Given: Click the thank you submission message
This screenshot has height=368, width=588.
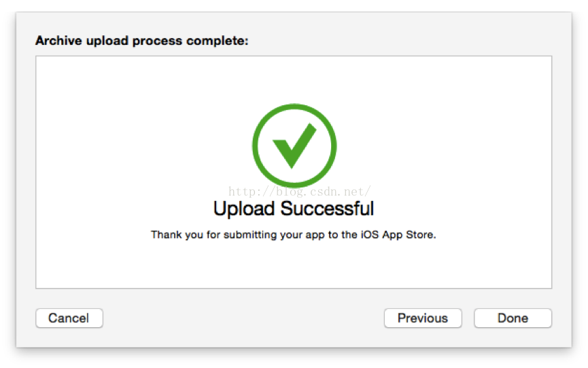Looking at the screenshot, I should click(x=294, y=235).
